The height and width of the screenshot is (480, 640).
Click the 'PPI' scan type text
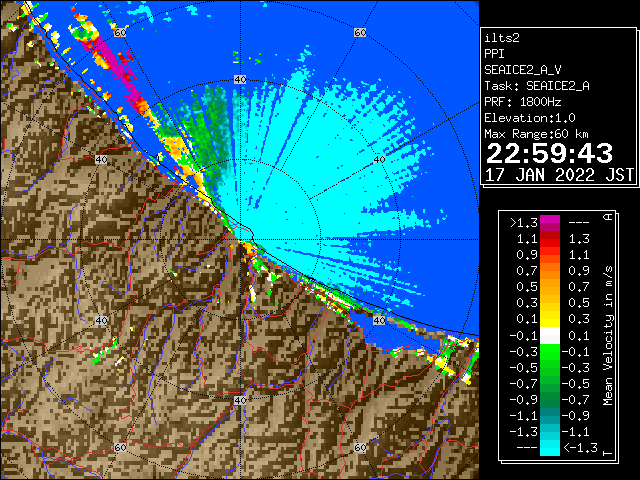pyautogui.click(x=494, y=54)
